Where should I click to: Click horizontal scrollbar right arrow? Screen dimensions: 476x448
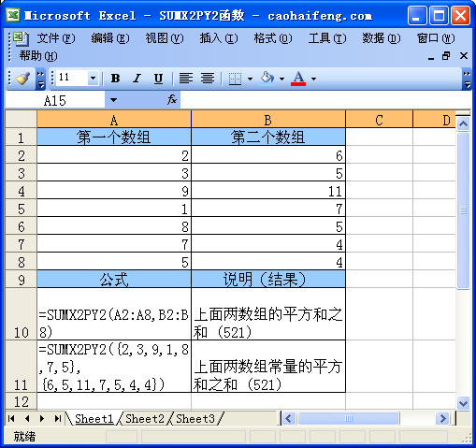(442, 418)
